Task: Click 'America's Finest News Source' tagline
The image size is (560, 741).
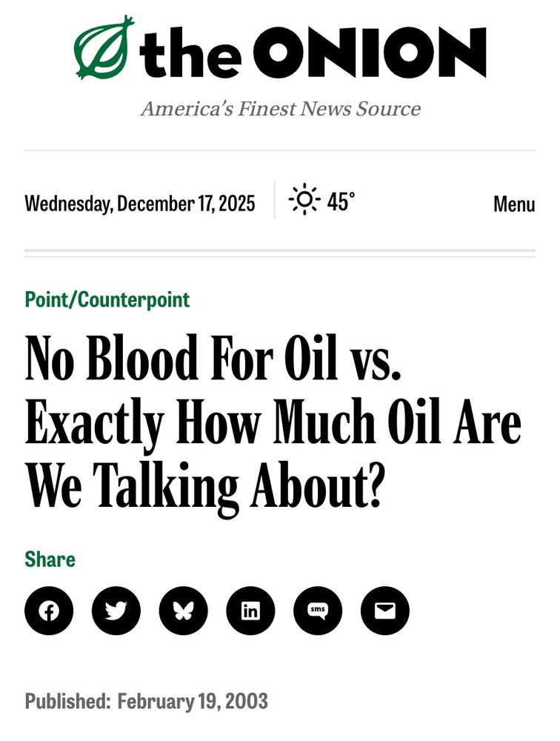Action: 280,108
